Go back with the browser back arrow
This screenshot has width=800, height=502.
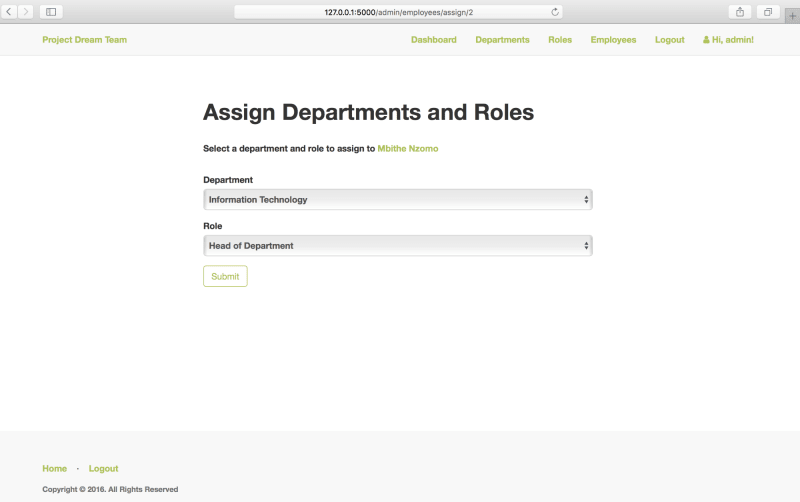[9, 12]
